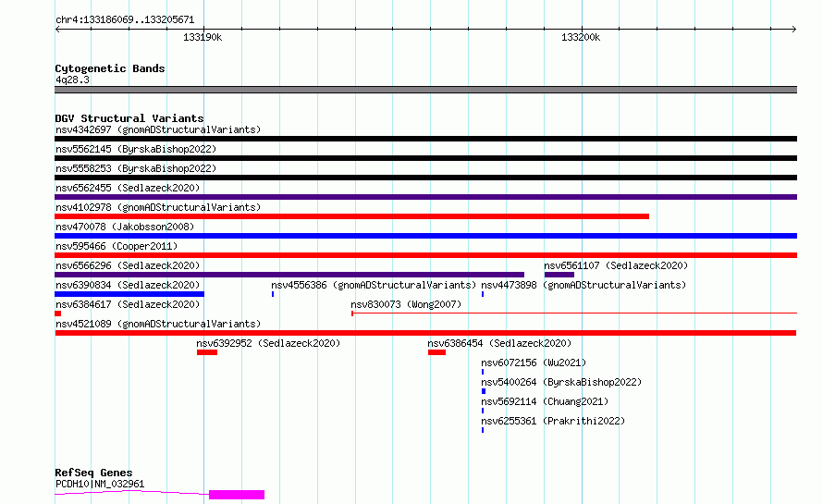Select the nsv4102978 red variant bar

pos(351,216)
